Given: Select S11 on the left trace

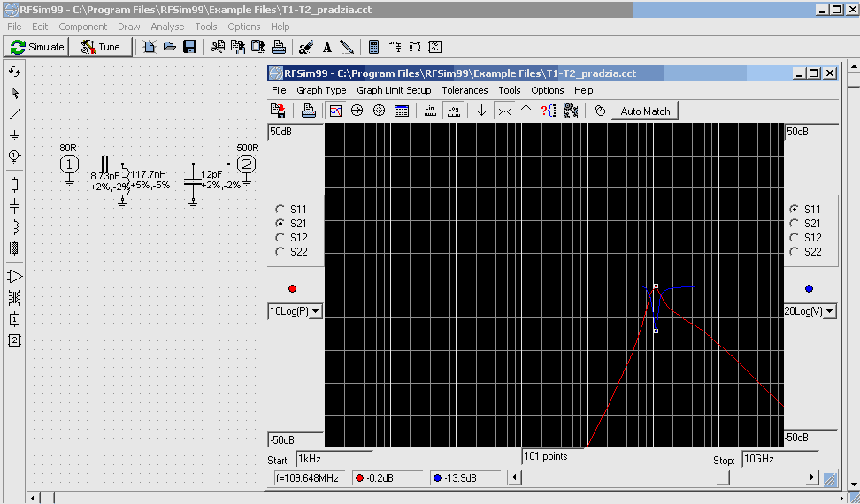Looking at the screenshot, I should (280, 210).
